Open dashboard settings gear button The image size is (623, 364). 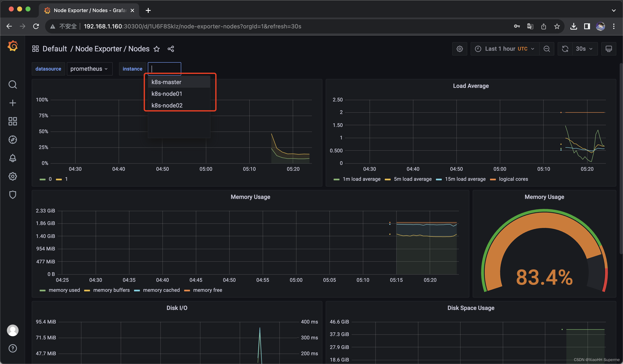(460, 49)
